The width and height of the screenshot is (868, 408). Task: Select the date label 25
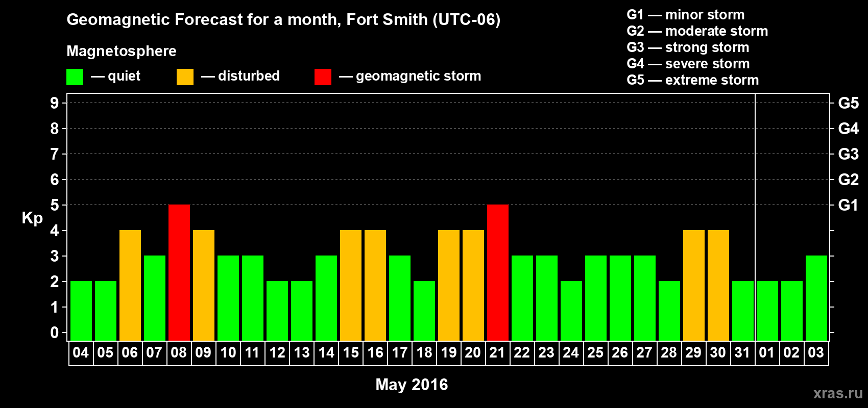(595, 353)
